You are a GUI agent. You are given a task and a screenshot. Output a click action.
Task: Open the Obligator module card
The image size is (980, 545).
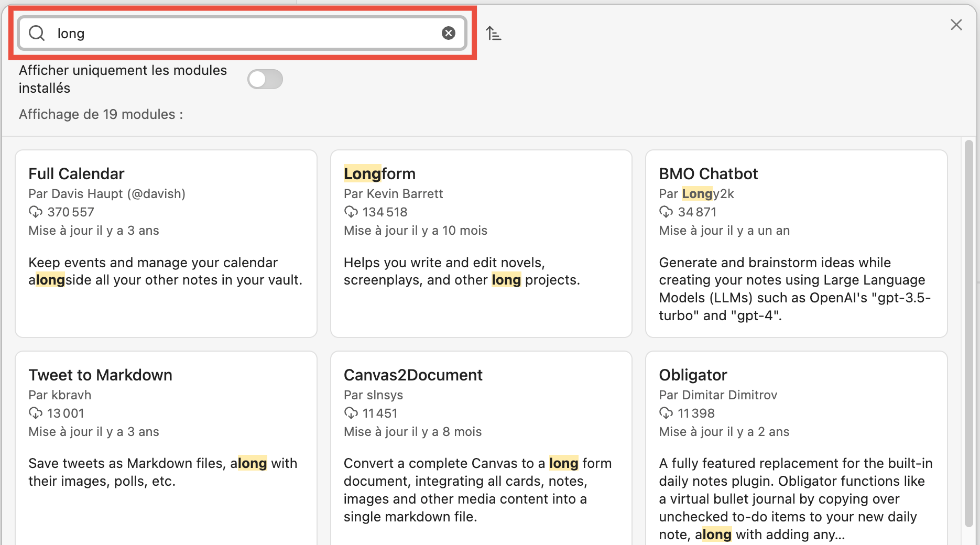click(x=796, y=445)
